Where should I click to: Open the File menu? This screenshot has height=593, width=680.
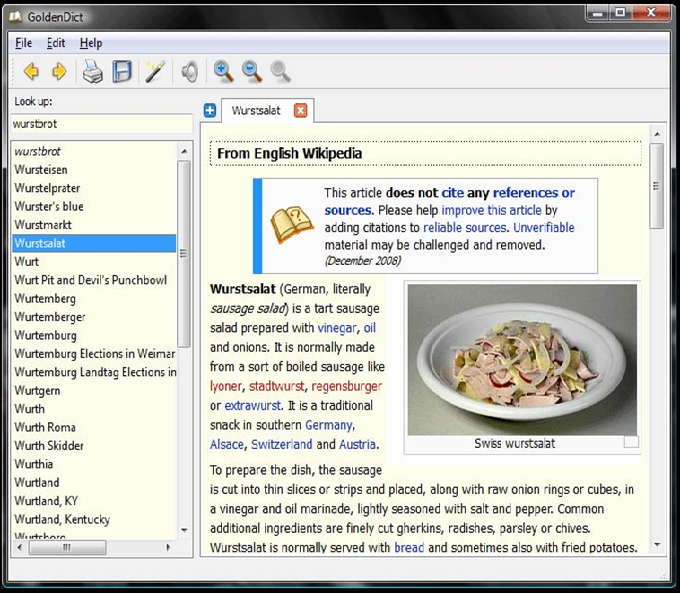(x=23, y=43)
